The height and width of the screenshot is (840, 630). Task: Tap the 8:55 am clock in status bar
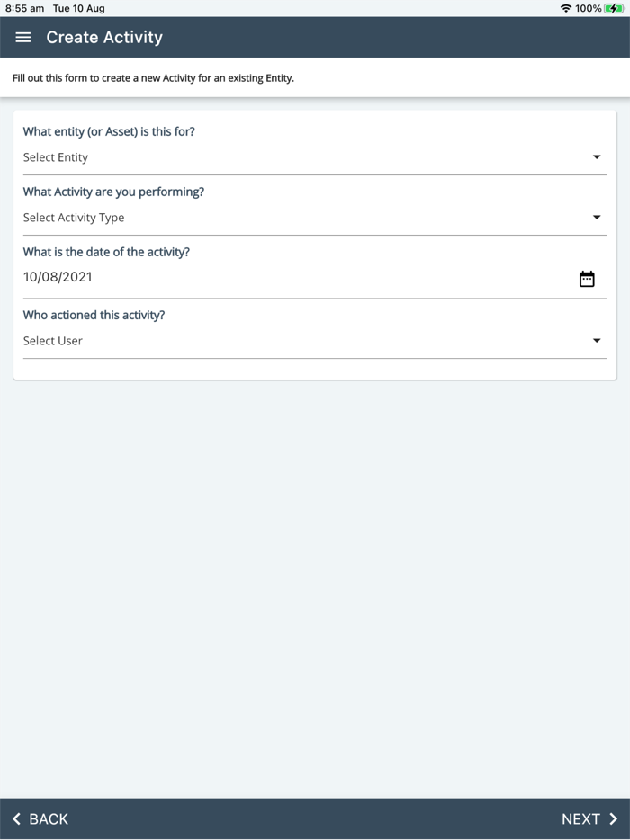click(x=22, y=8)
